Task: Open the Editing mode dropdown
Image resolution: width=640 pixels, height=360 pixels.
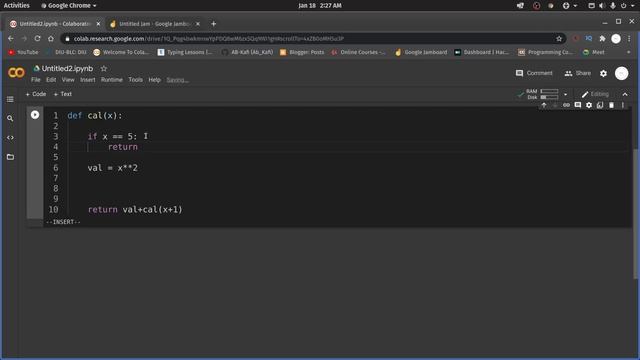Action: (595, 94)
